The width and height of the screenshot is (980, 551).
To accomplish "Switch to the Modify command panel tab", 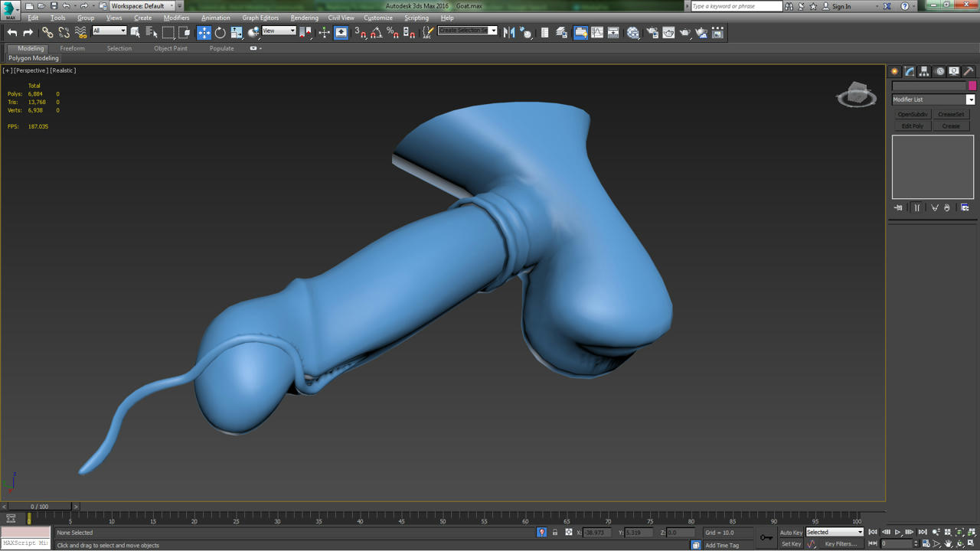I will 910,71.
